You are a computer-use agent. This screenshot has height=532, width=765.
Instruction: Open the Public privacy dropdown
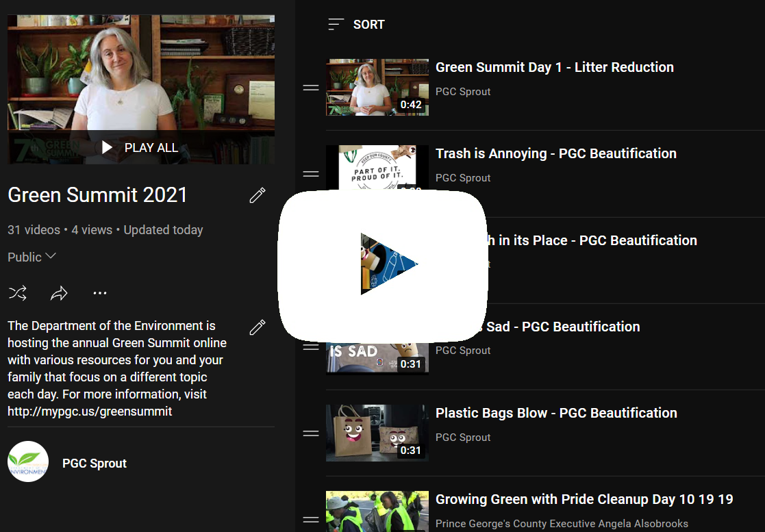[32, 257]
